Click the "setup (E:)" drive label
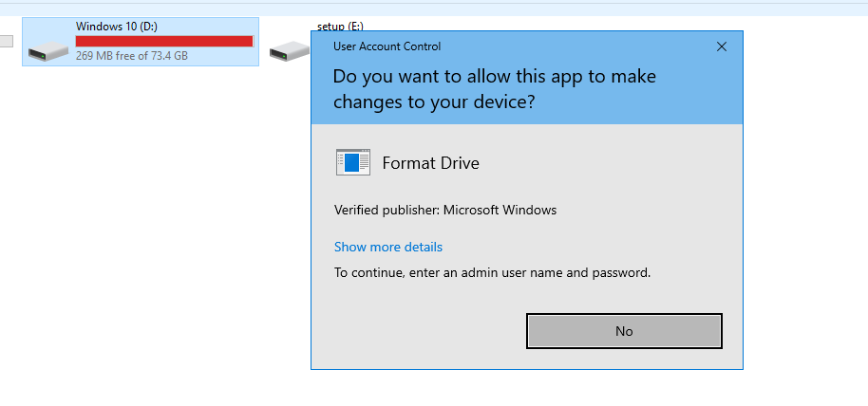868x406 pixels. click(340, 26)
